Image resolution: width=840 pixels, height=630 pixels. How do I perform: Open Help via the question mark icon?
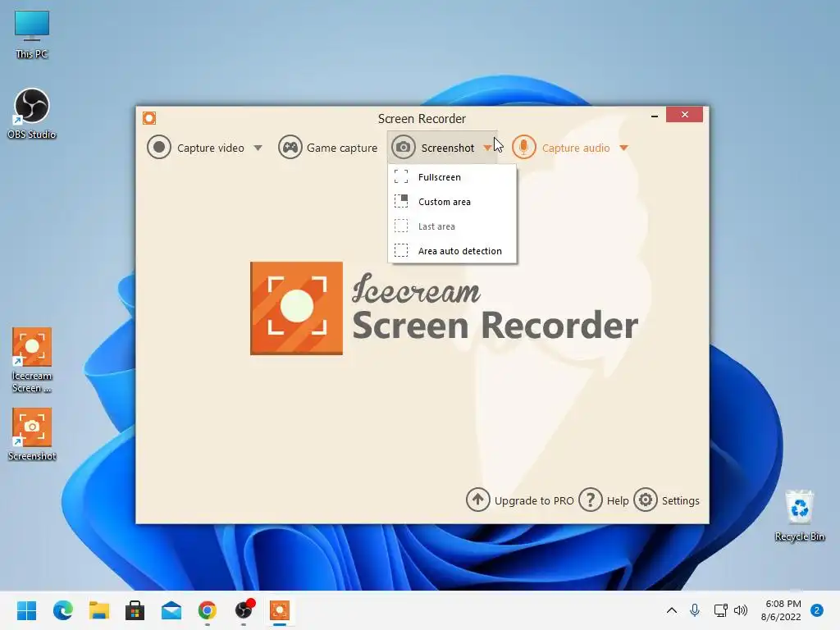coord(591,500)
